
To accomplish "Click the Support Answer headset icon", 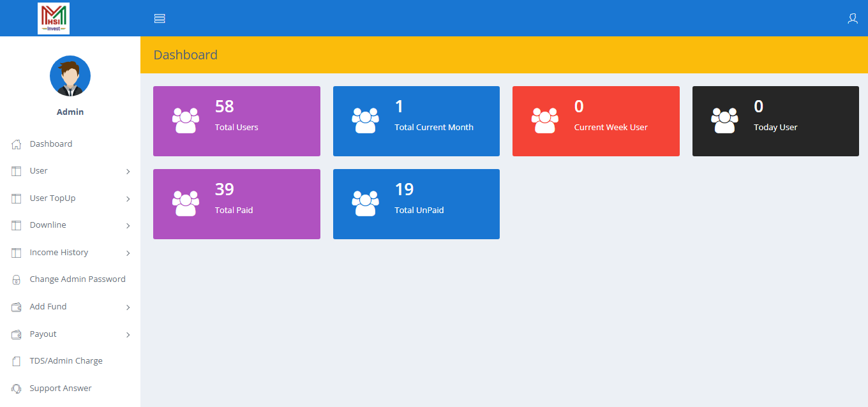I will [17, 389].
